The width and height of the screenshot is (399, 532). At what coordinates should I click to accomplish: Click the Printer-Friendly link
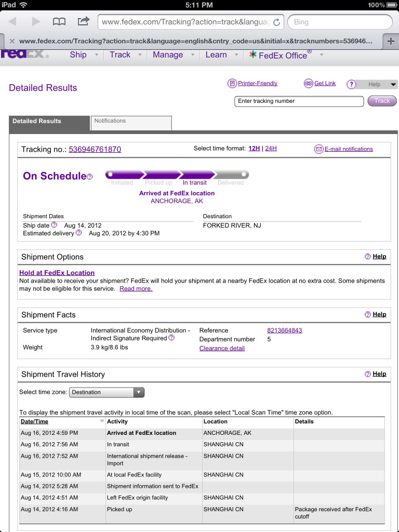point(258,83)
